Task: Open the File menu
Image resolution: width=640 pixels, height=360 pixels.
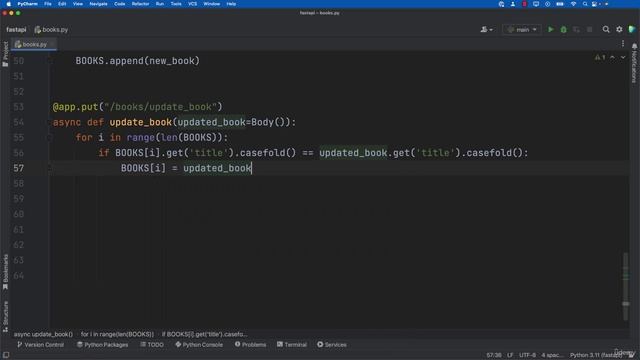Action: coord(48,4)
